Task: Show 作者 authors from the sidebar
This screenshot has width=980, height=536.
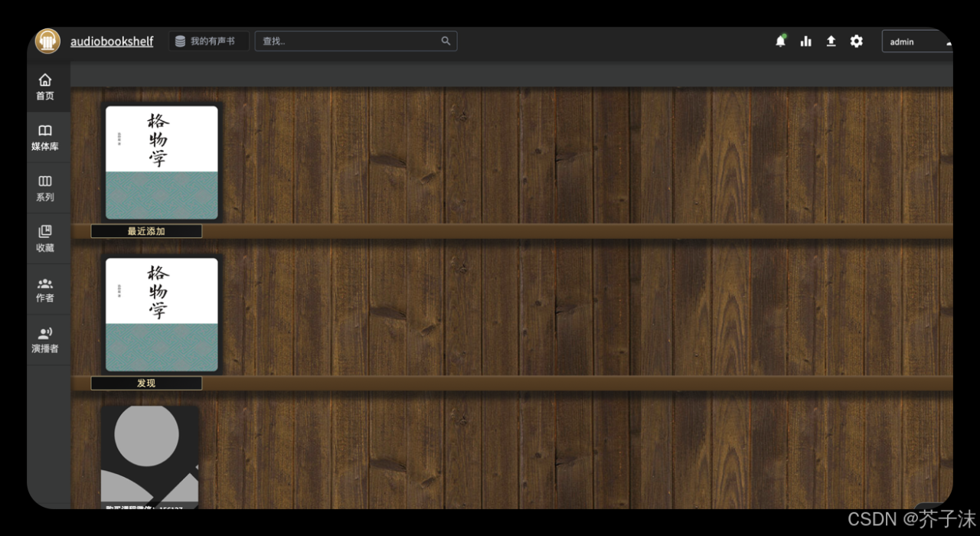Action: tap(45, 289)
